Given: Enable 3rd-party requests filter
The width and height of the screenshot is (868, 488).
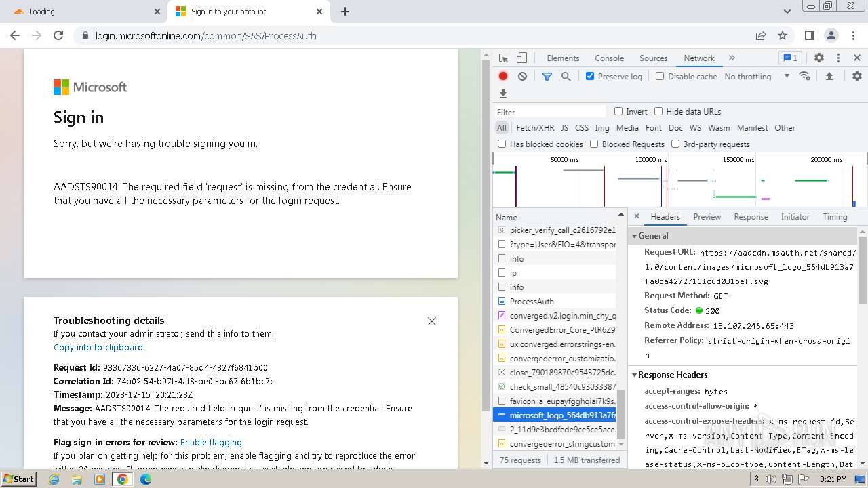Looking at the screenshot, I should pyautogui.click(x=675, y=144).
